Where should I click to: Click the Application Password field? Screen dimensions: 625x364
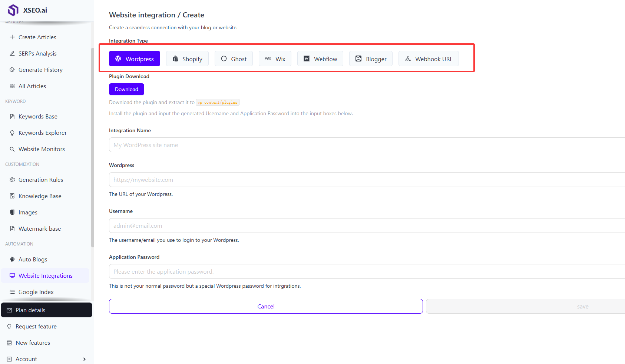click(x=367, y=271)
